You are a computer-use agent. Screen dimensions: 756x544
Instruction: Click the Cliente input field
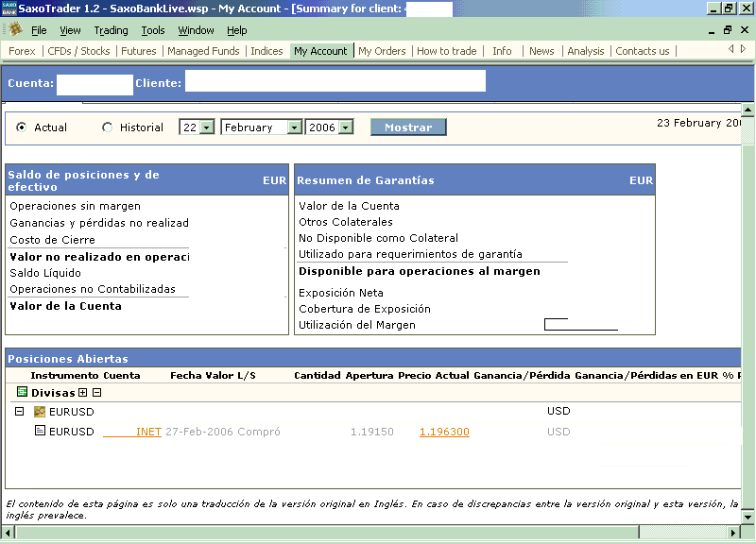[x=335, y=80]
